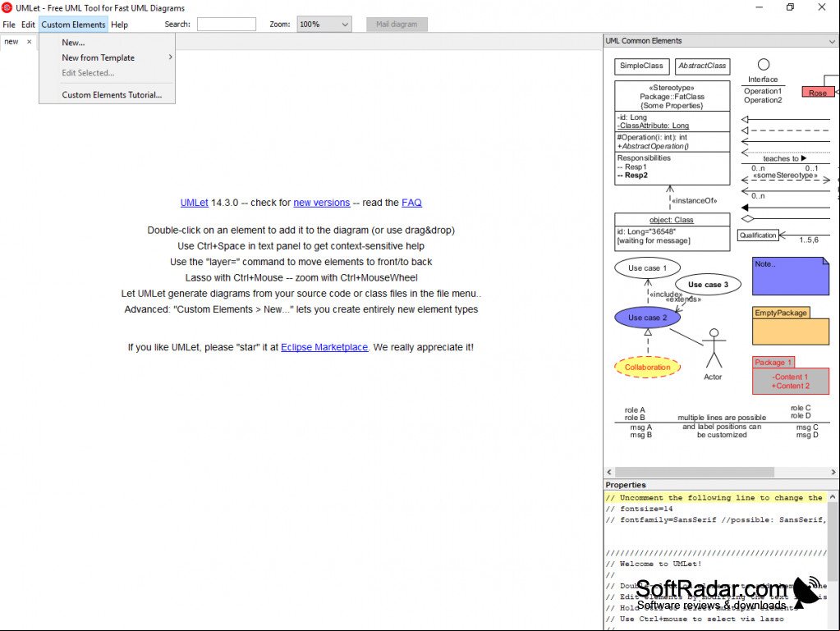Viewport: 840px width, 631px height.
Task: Expand the New from Template submenu
Action: point(107,57)
